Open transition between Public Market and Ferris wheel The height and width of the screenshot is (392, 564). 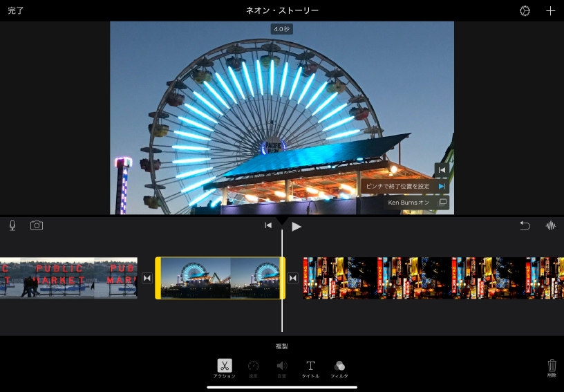(147, 278)
